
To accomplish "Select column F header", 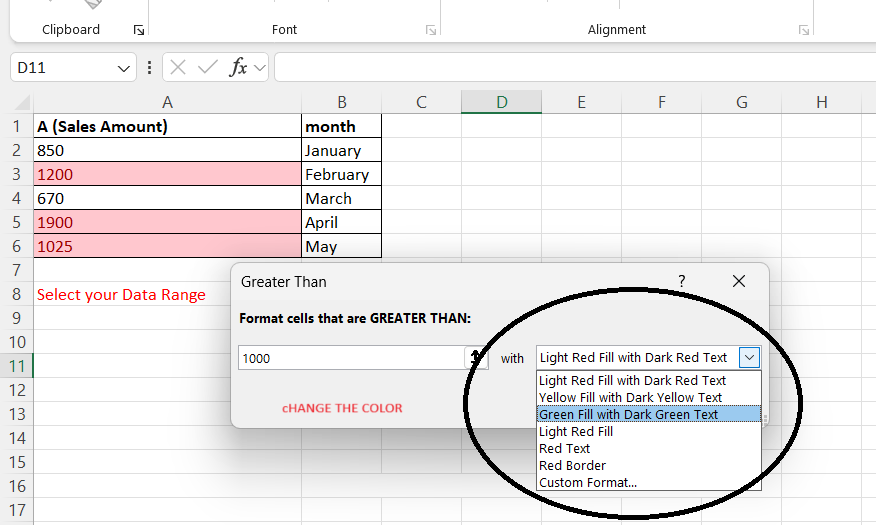I will (661, 102).
